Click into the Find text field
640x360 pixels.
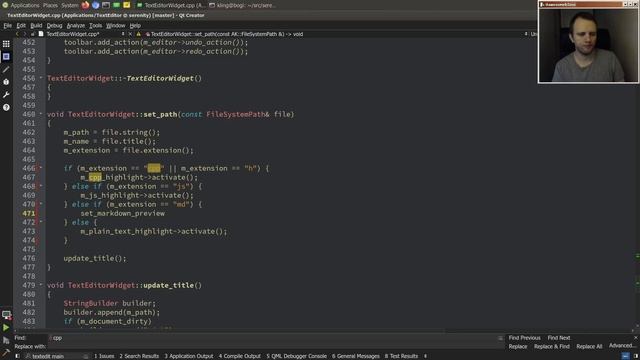point(276,338)
